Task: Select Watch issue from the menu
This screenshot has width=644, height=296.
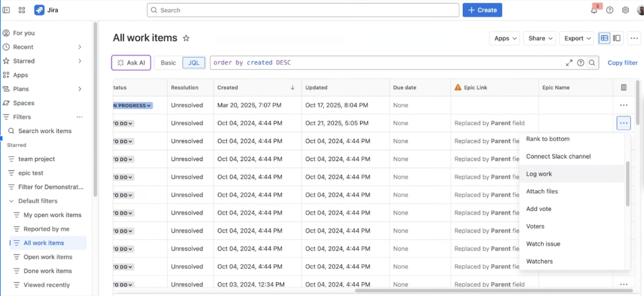Action: 543,244
